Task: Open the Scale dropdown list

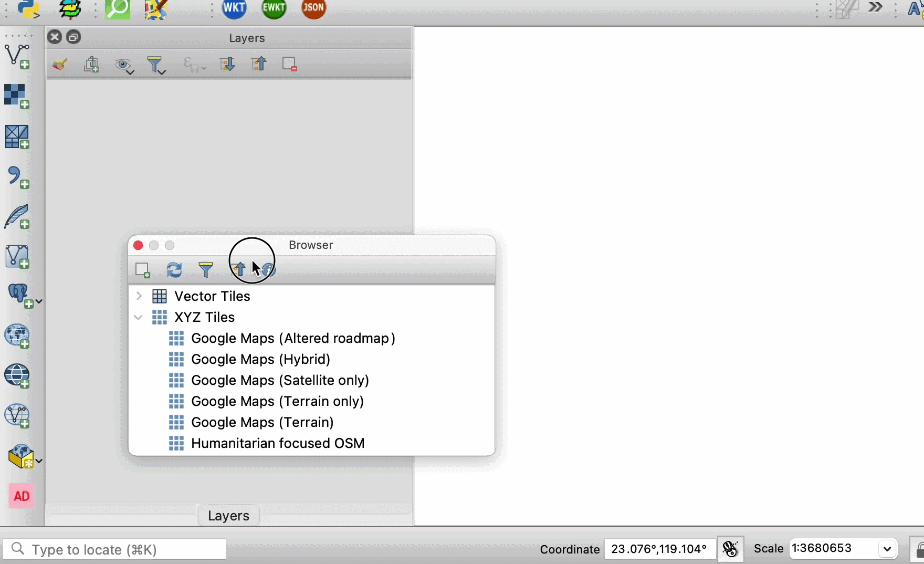Action: (x=887, y=549)
